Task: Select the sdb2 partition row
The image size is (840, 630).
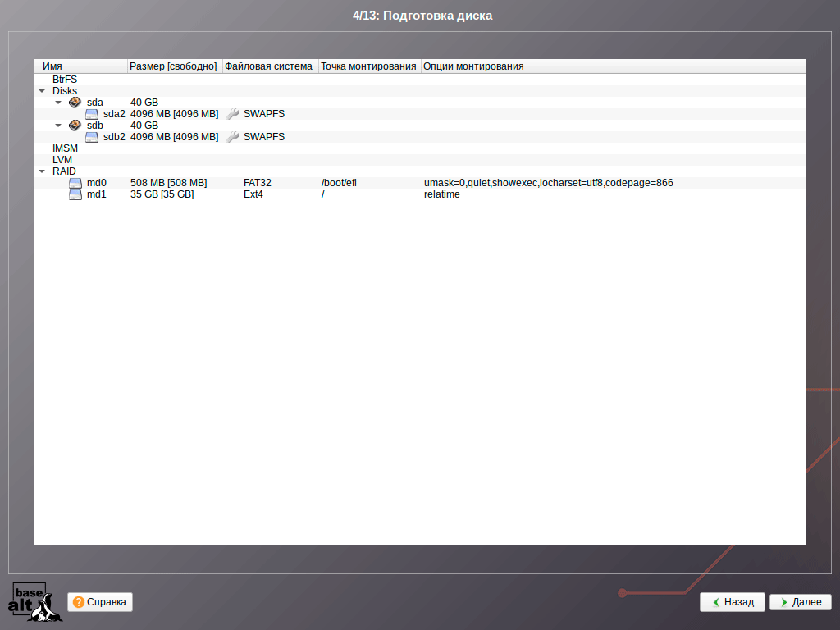Action: click(x=420, y=137)
